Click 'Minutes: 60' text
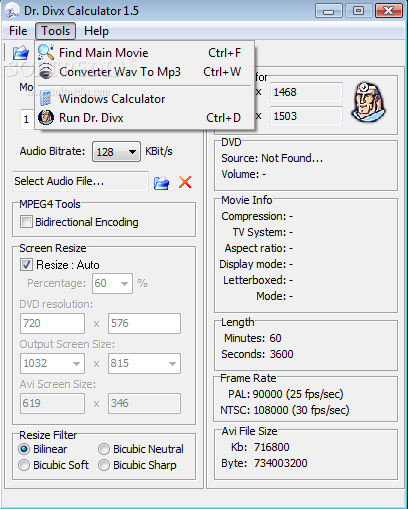This screenshot has width=408, height=509. [253, 338]
